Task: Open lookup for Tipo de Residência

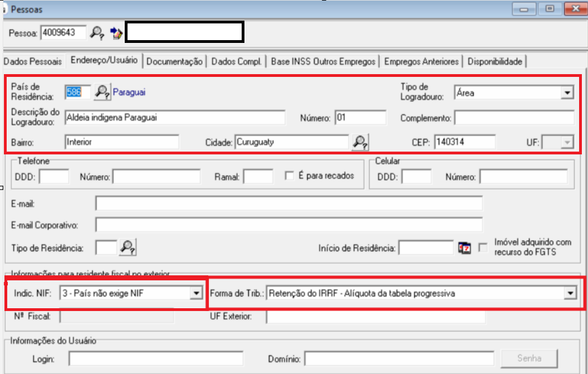Action: (128, 247)
